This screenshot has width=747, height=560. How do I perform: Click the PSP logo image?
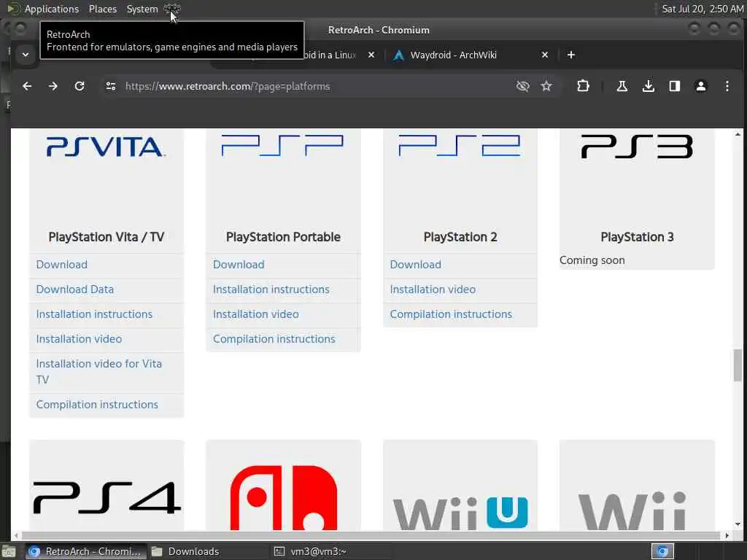click(x=282, y=146)
